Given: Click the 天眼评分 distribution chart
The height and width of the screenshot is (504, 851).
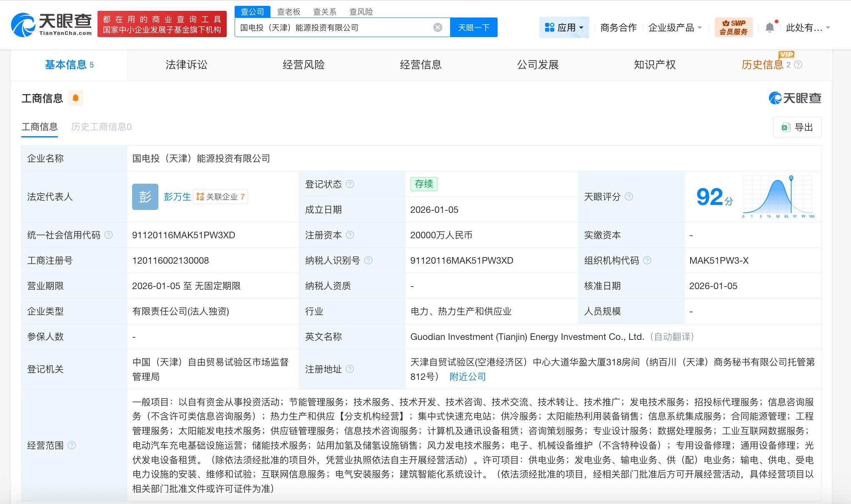Looking at the screenshot, I should (x=778, y=196).
